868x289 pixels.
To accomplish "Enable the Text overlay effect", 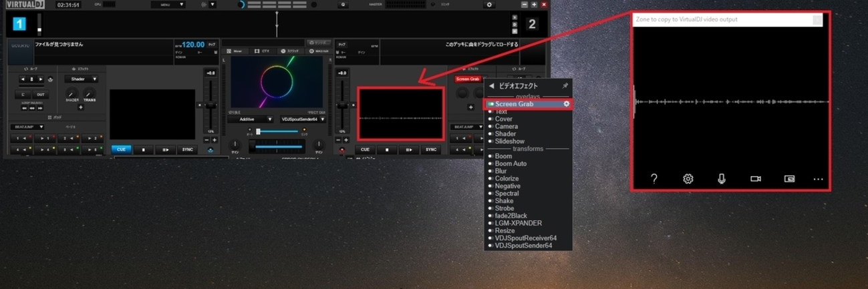I will (x=490, y=111).
